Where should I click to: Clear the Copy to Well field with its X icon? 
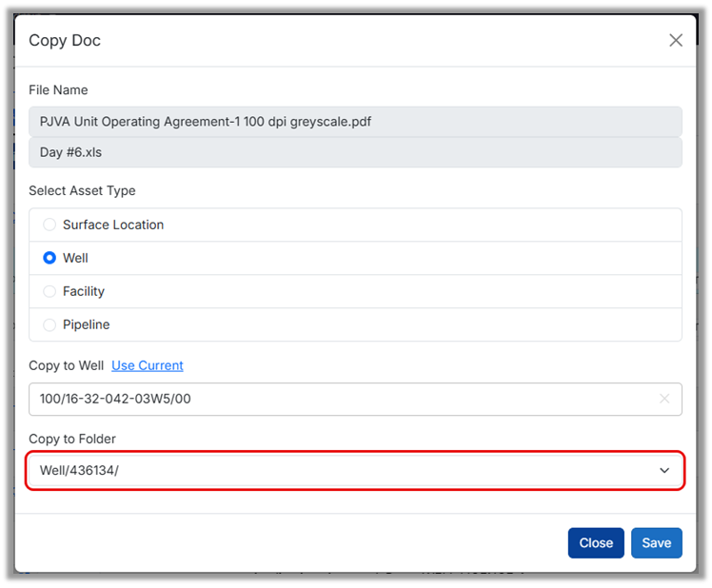[664, 399]
